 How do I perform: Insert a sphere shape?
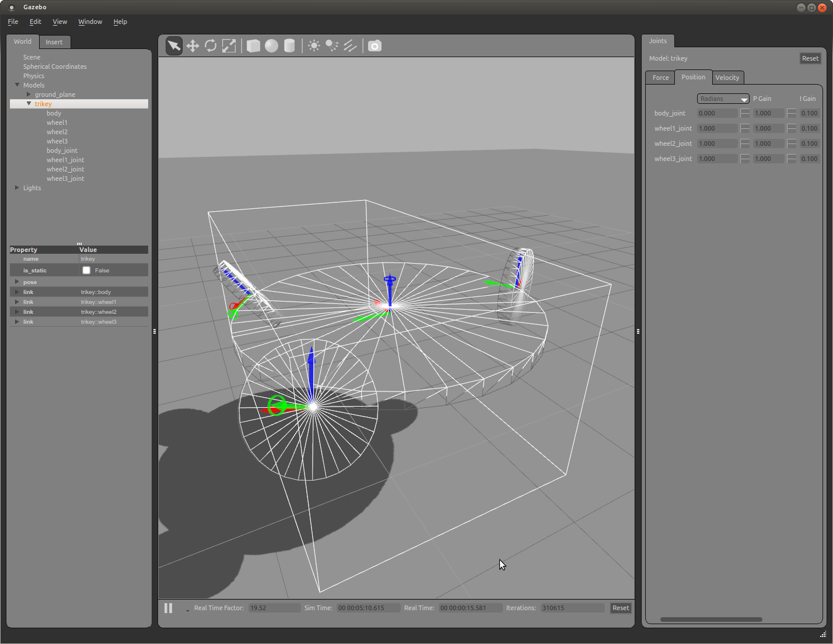(x=271, y=46)
